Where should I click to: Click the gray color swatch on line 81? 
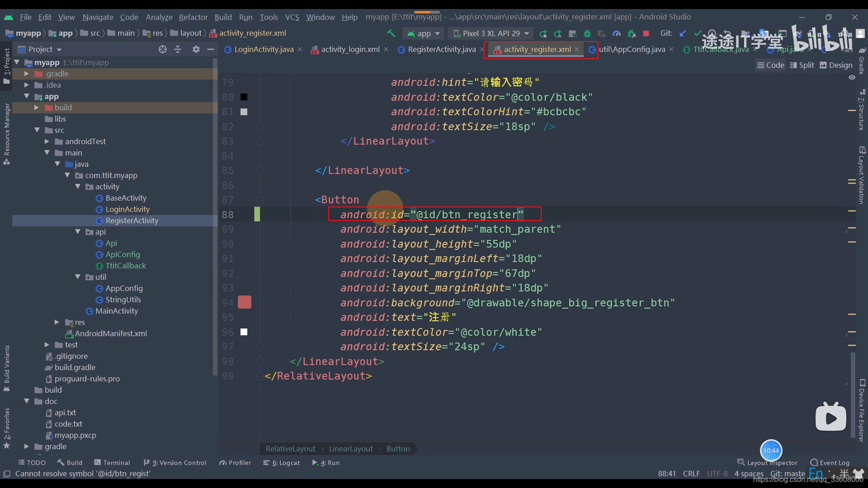click(x=244, y=112)
